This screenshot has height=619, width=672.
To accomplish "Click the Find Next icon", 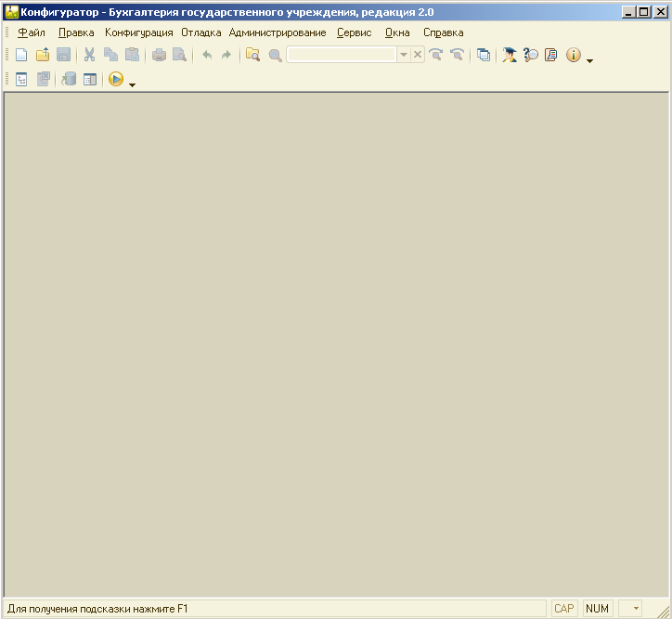I will (436, 55).
